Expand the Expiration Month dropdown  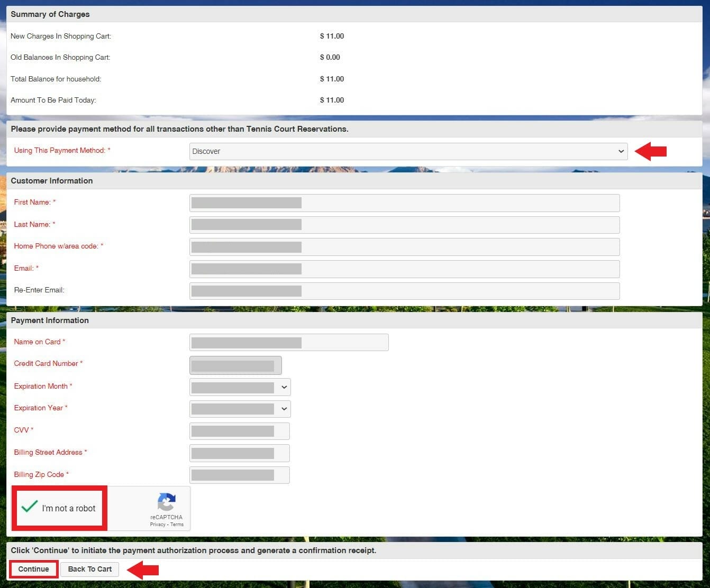[240, 387]
